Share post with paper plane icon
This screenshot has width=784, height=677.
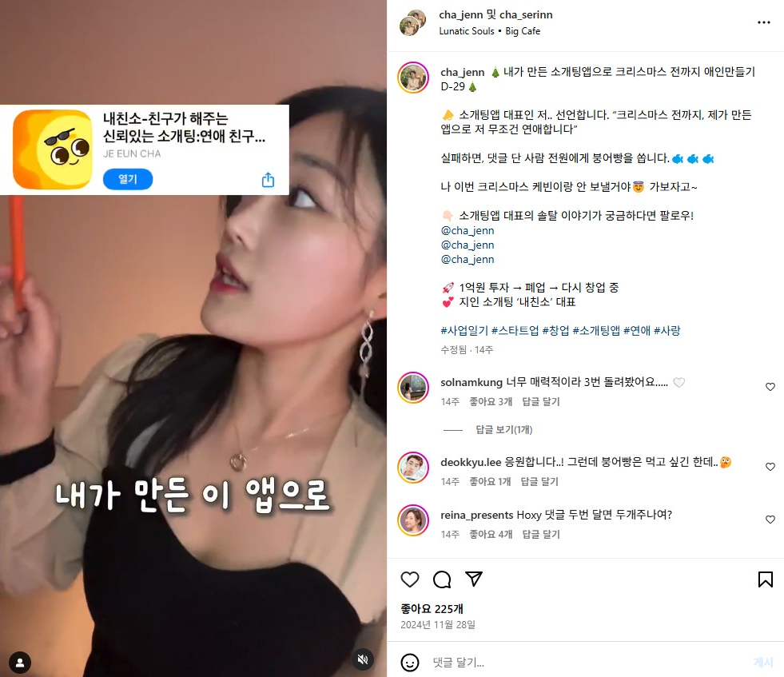pyautogui.click(x=473, y=579)
